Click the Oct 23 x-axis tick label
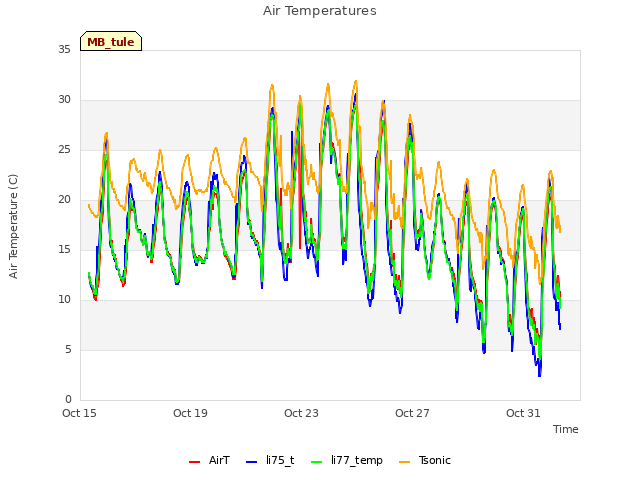 (301, 413)
